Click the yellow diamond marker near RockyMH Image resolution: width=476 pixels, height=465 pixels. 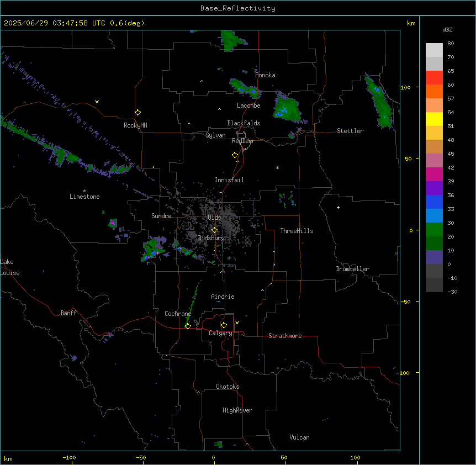[x=138, y=113]
